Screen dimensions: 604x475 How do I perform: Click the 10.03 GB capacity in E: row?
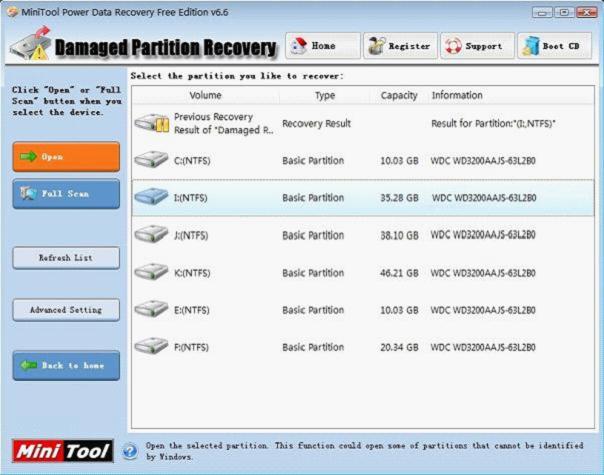[x=399, y=310]
